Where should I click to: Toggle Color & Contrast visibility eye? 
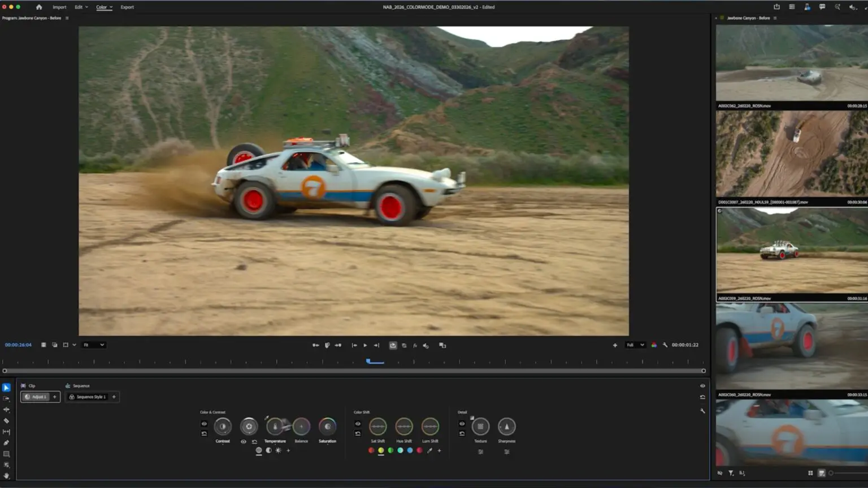tap(204, 424)
